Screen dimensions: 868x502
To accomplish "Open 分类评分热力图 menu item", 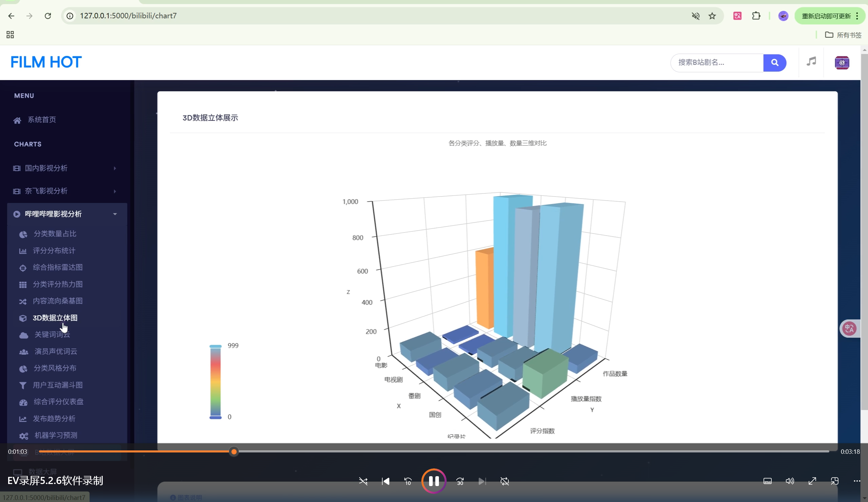I will pos(58,284).
